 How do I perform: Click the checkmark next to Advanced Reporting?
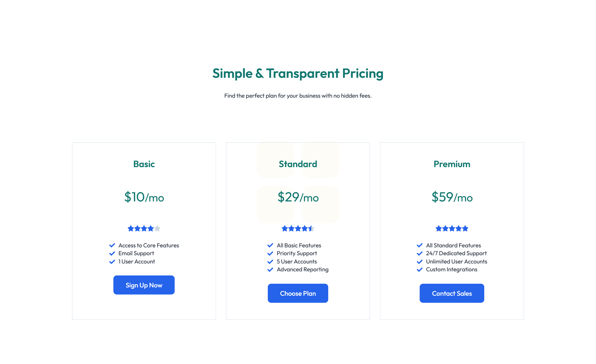point(270,269)
